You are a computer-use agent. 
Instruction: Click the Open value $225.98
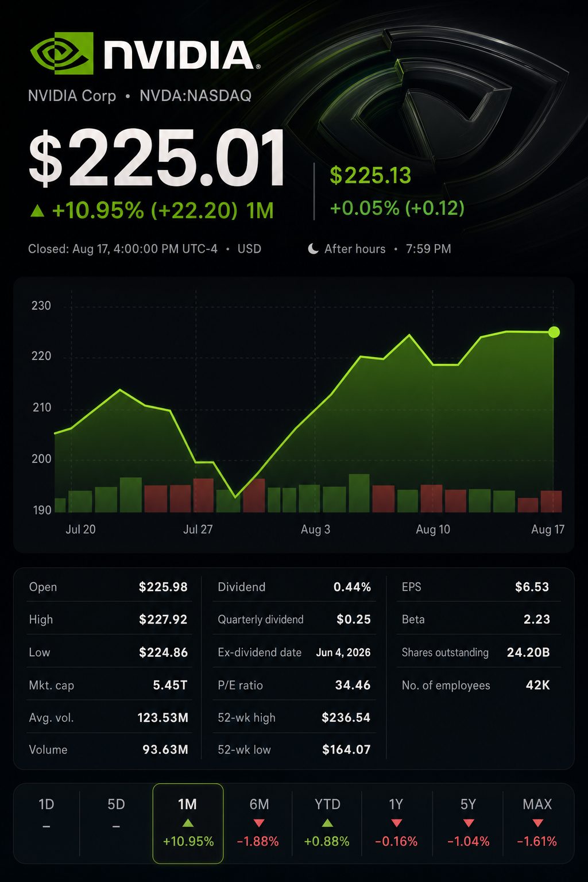(163, 587)
